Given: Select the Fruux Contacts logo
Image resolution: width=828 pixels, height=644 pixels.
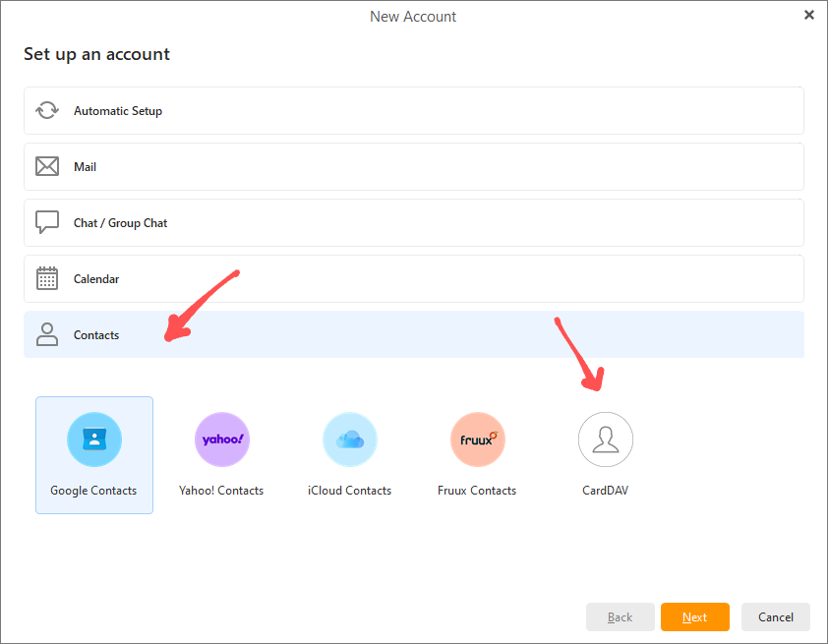Looking at the screenshot, I should (x=478, y=439).
